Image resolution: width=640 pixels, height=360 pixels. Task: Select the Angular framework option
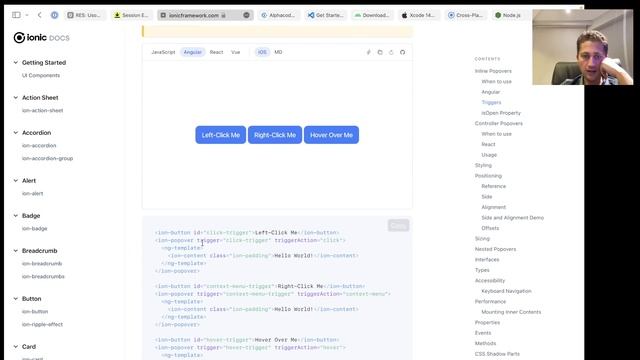click(x=193, y=52)
